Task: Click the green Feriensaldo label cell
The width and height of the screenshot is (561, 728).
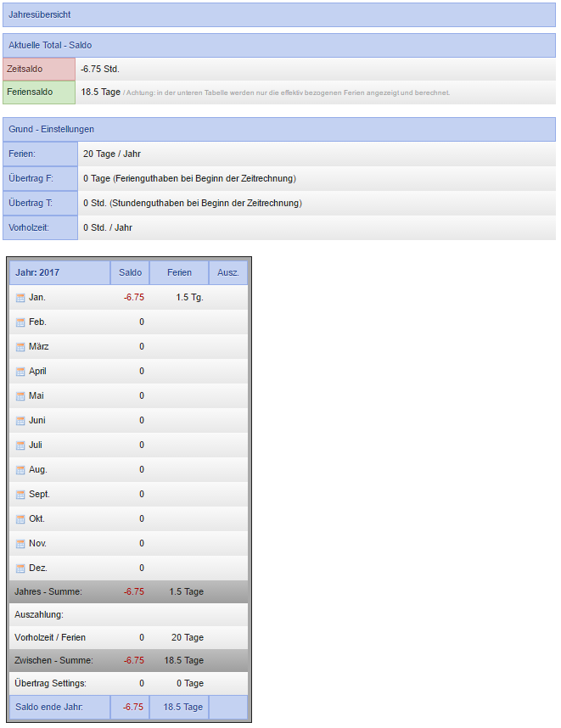Action: (x=39, y=92)
